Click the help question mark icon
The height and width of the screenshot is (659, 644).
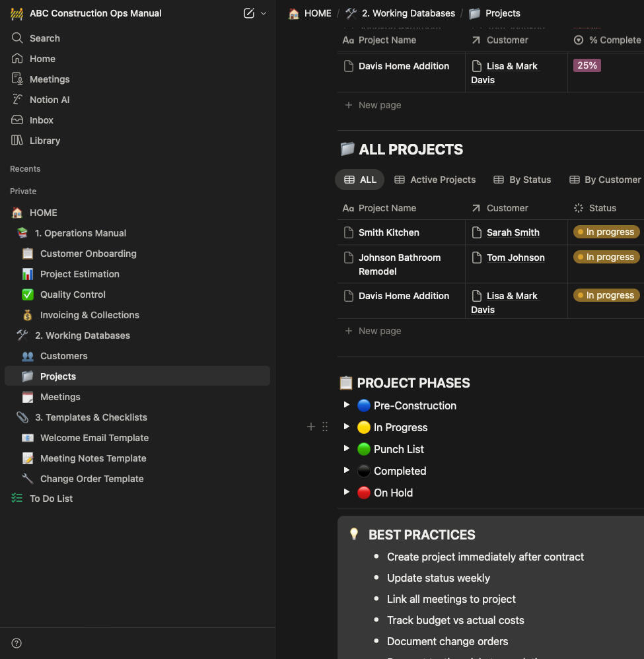[x=17, y=643]
